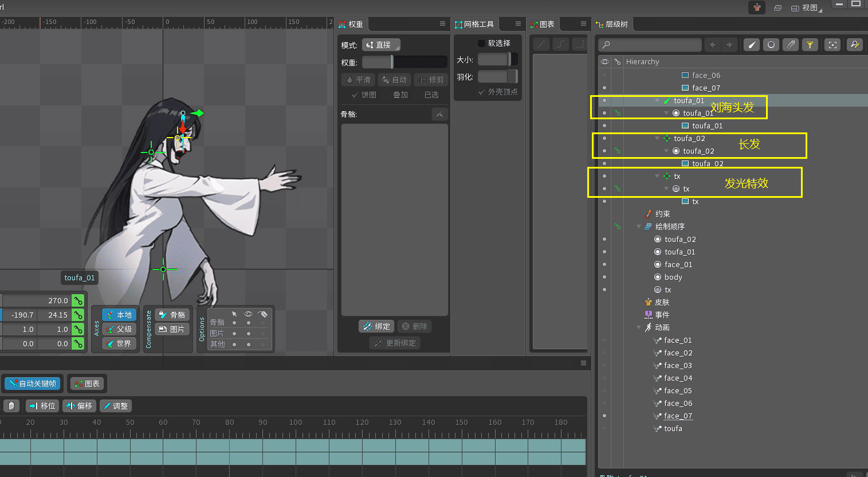Enable the 软选择 checkbox
This screenshot has height=477, width=868.
point(481,43)
